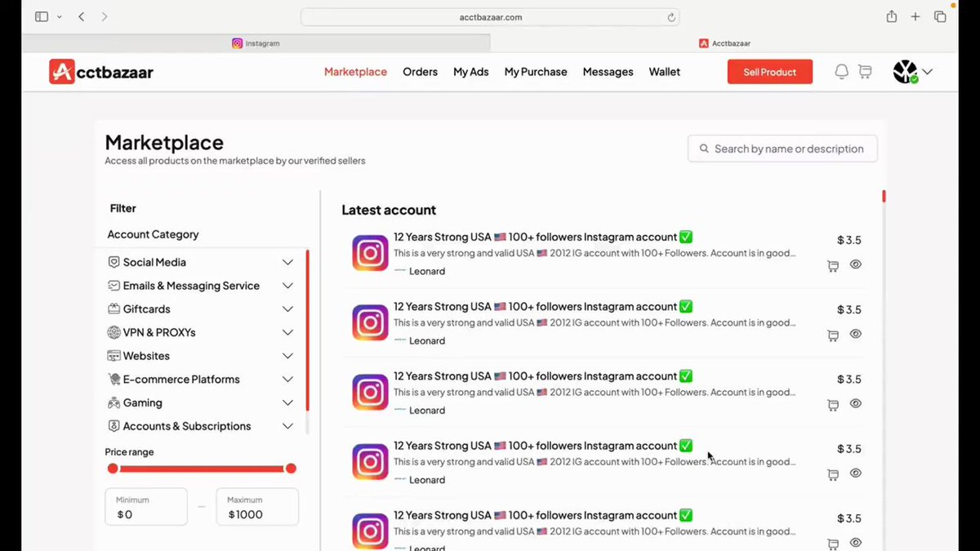980x551 pixels.
Task: Click the listings panel red scrollbar
Action: pyautogui.click(x=884, y=196)
